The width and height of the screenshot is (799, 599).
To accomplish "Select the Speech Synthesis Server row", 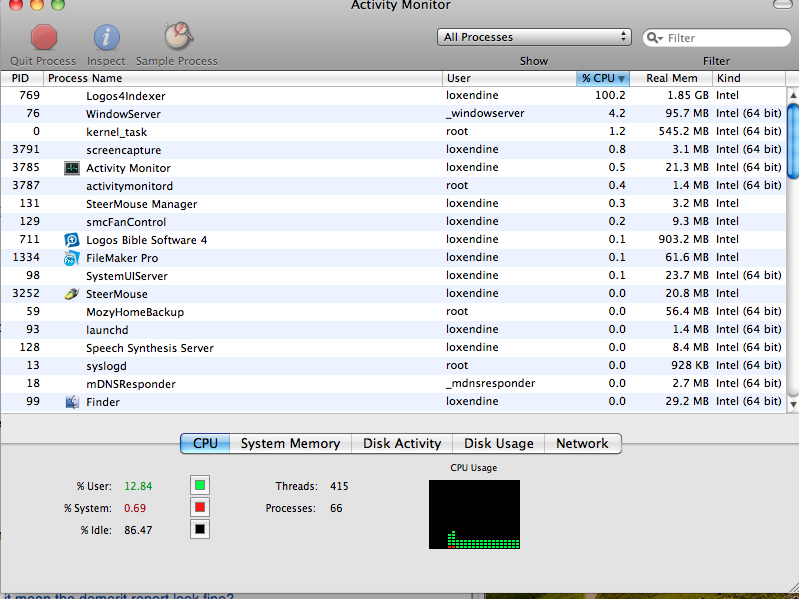I will pyautogui.click(x=393, y=348).
